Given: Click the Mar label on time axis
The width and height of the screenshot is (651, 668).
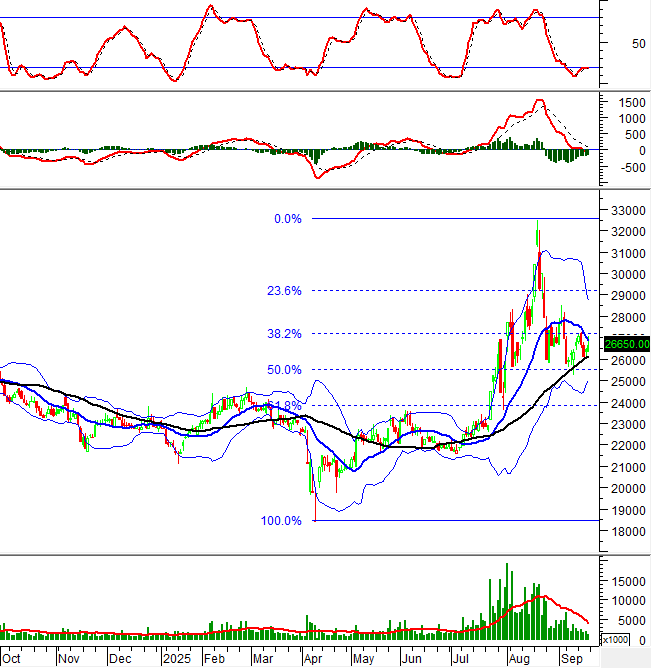Looking at the screenshot, I should (x=263, y=659).
